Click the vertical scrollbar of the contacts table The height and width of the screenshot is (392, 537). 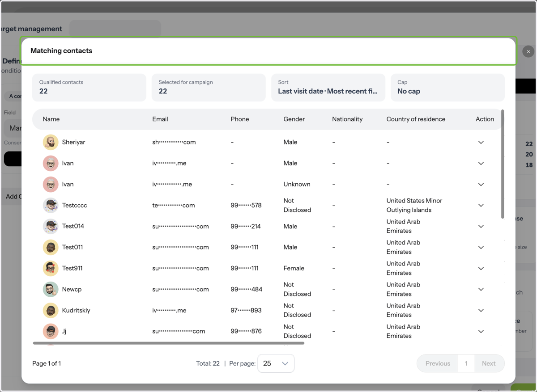503,164
